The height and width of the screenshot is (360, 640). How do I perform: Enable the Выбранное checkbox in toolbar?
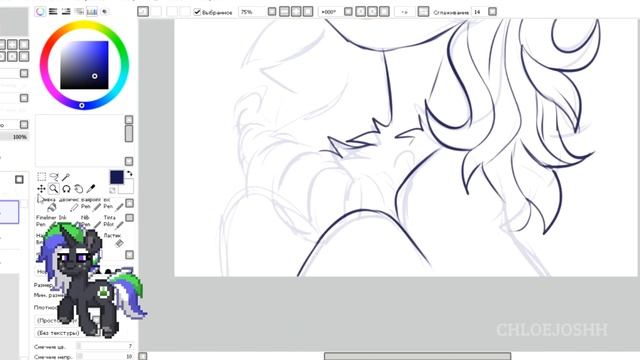(x=198, y=12)
